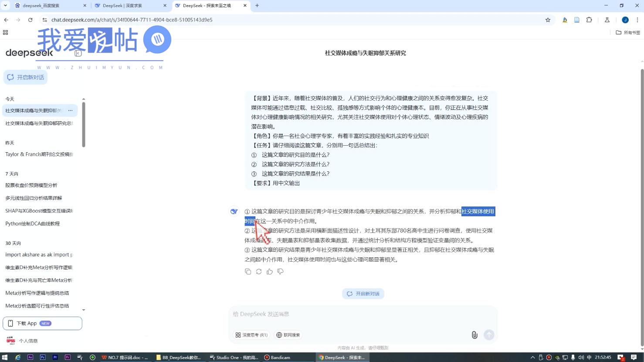Viewport: 644px width, 362px height.
Task: Open the apps grid in bookmarks bar
Action: pos(6,32)
